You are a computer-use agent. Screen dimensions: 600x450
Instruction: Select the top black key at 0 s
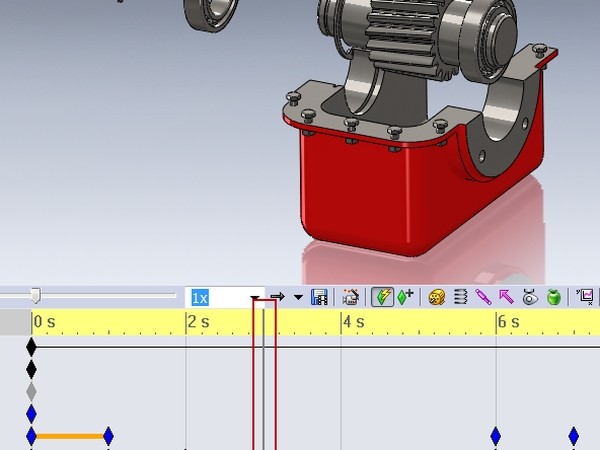(x=31, y=347)
